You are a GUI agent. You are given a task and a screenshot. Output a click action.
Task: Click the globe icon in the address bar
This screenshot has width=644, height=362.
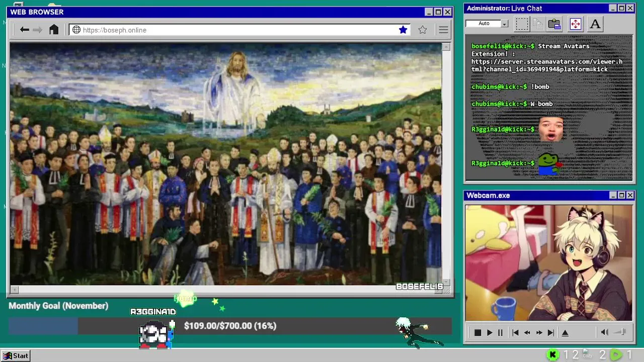(76, 30)
